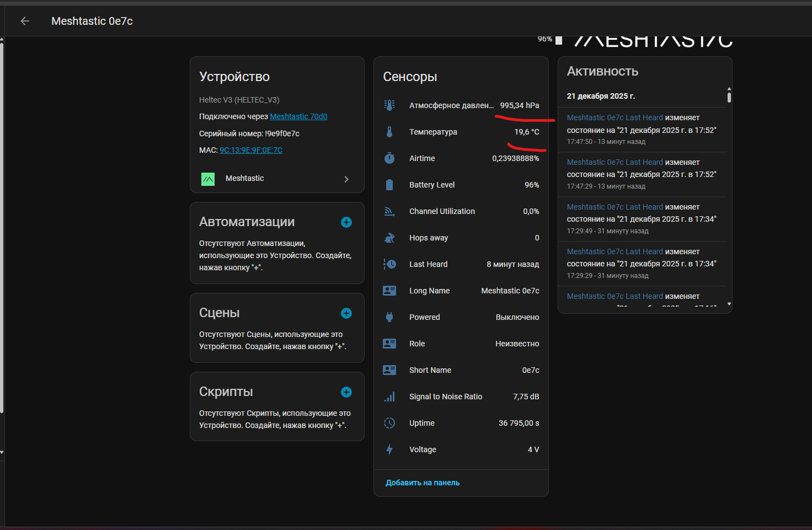
Task: Open the Last Heard sensor row
Action: pos(461,264)
